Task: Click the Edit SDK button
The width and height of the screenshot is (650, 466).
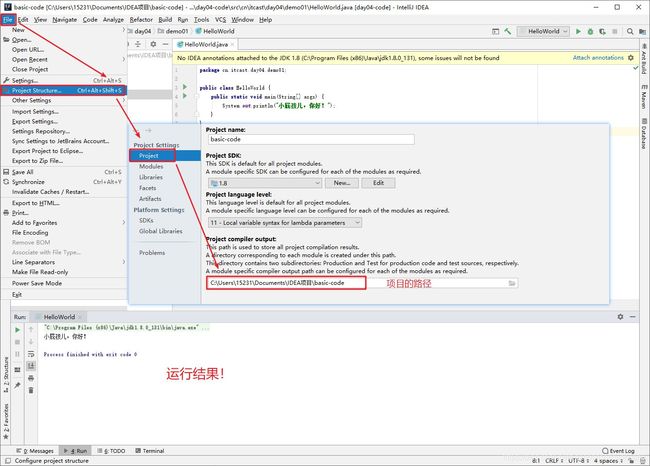Action: 378,183
